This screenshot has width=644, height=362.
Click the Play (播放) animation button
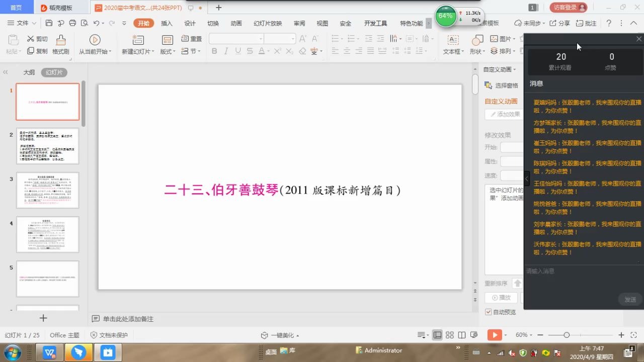tap(502, 298)
